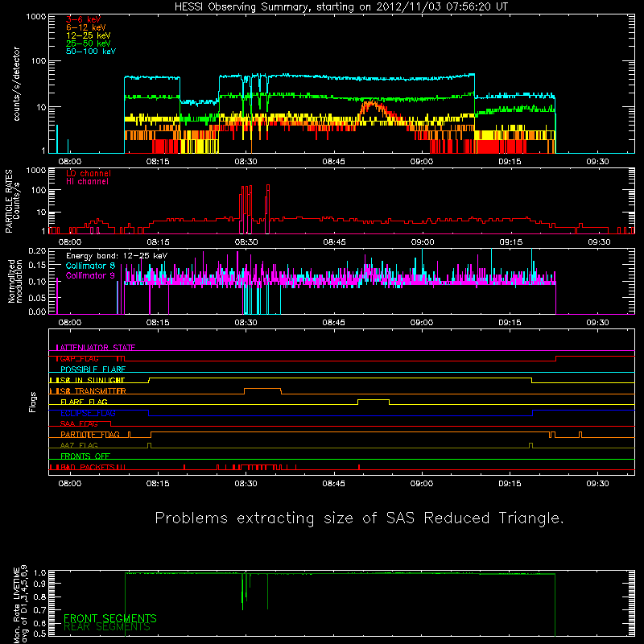This screenshot has height=644, width=644.
Task: Click the 'Problems extracting size of SAS Reduced Triangle' message
Action: click(359, 518)
